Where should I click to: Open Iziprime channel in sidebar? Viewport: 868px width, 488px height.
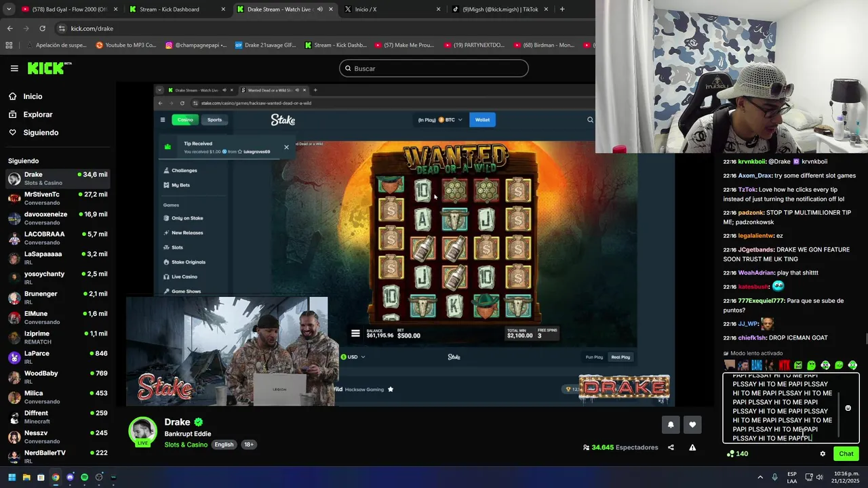point(58,338)
